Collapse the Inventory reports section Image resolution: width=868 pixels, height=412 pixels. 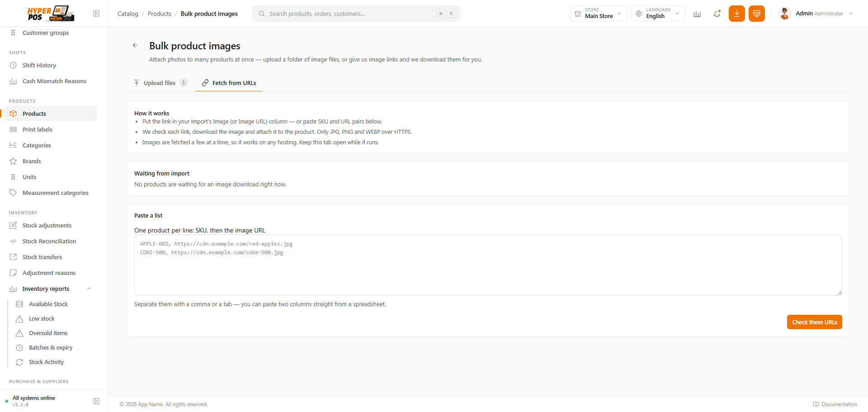pyautogui.click(x=89, y=289)
